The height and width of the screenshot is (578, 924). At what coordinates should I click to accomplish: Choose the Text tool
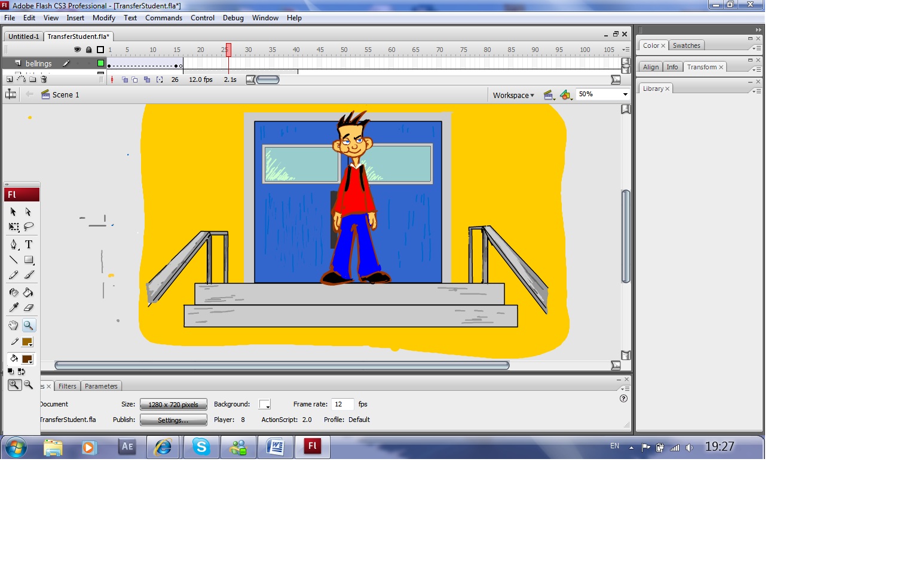point(29,244)
